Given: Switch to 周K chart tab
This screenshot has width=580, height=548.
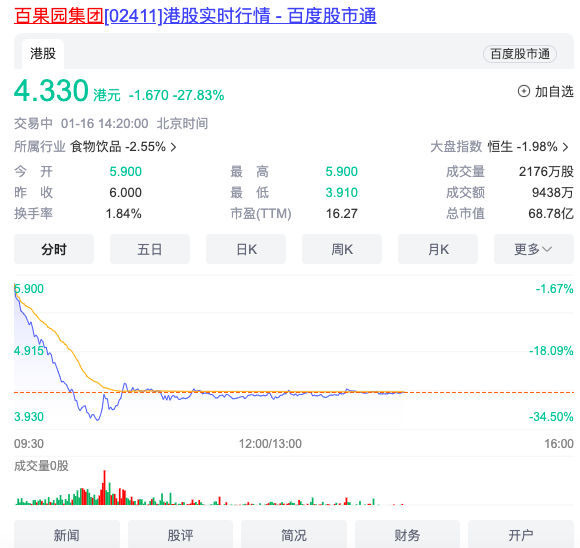Looking at the screenshot, I should tap(342, 249).
